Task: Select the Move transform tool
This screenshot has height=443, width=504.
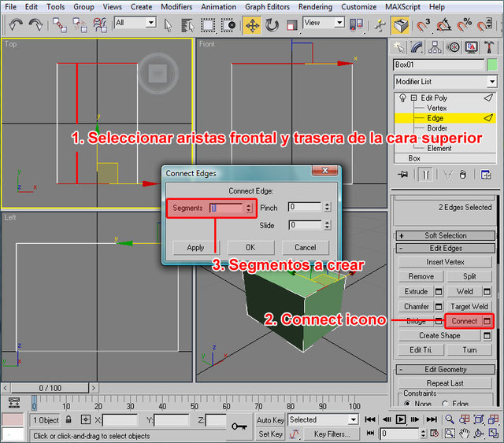Action: tap(252, 24)
